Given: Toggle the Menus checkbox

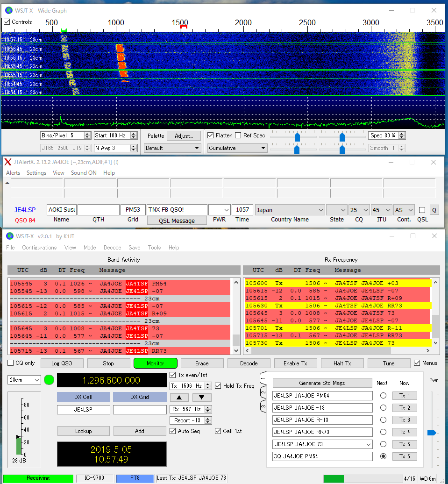Looking at the screenshot, I should coord(417,363).
